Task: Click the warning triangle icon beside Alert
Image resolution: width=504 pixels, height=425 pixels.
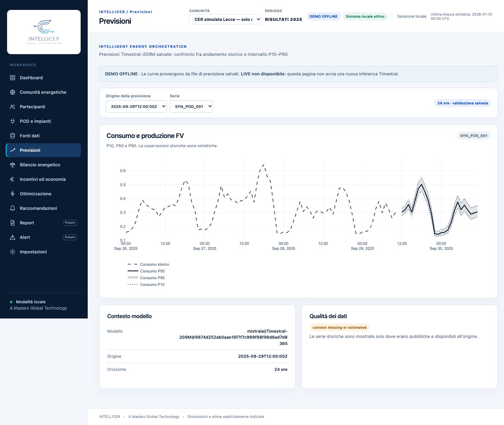Action: pos(13,237)
